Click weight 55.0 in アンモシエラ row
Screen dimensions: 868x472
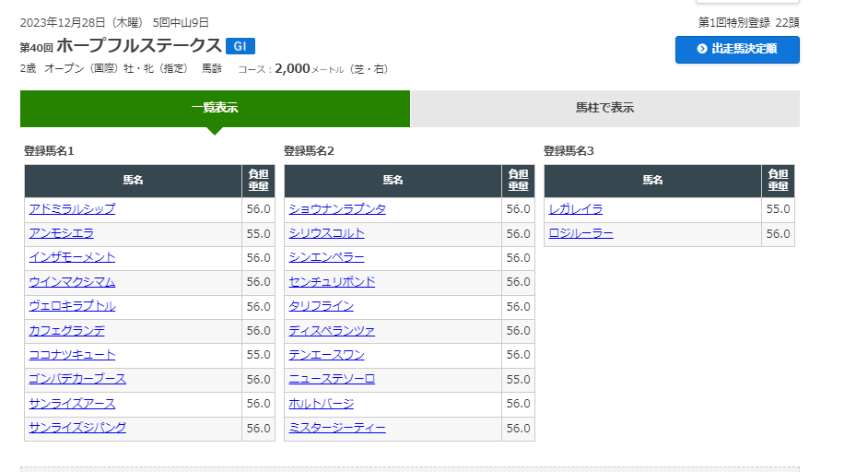pyautogui.click(x=259, y=234)
